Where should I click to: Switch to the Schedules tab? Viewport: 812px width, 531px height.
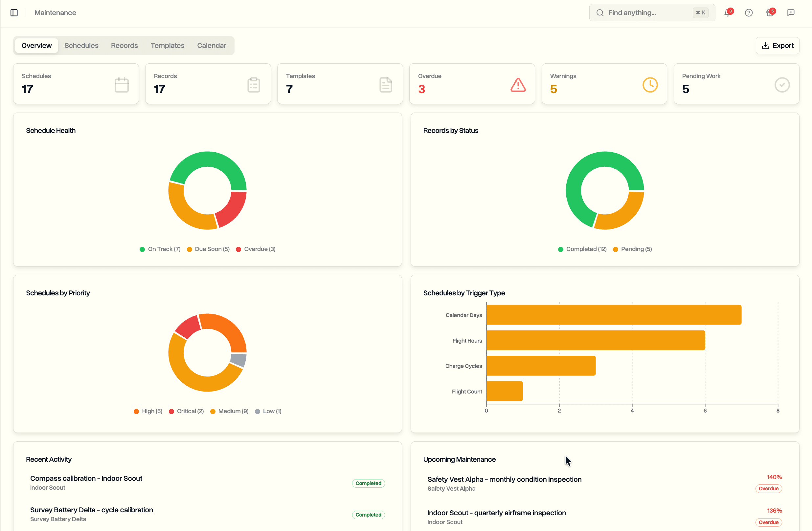click(x=81, y=46)
